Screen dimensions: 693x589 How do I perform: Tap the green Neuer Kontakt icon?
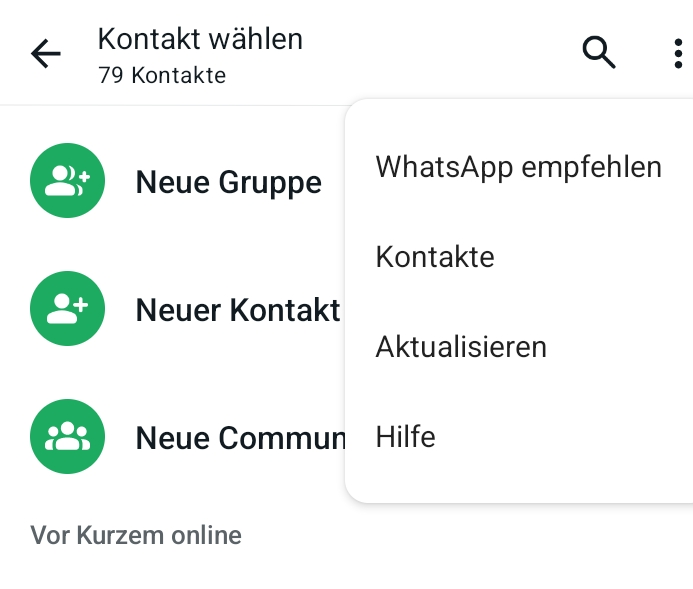pyautogui.click(x=68, y=310)
